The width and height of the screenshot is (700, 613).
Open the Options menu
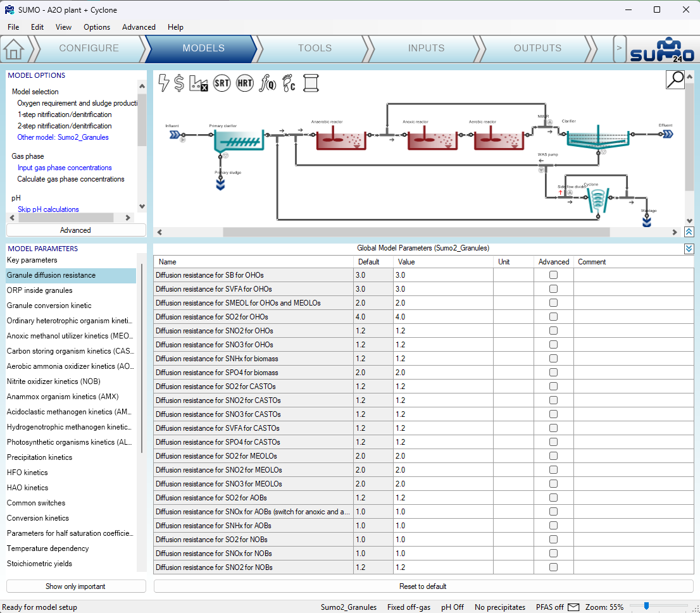click(97, 27)
